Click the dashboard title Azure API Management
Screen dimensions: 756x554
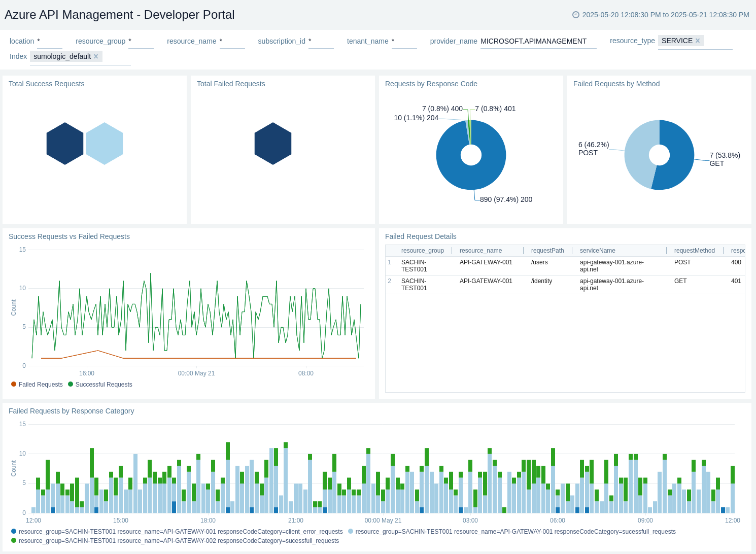click(x=120, y=15)
